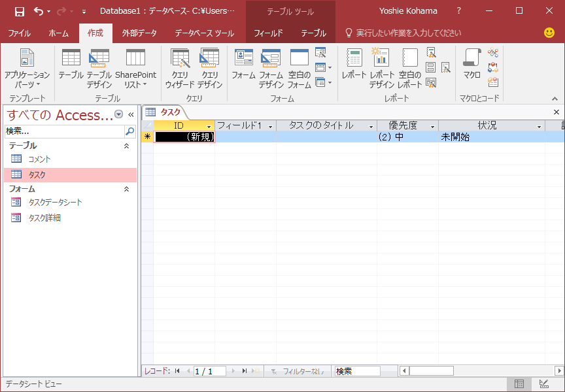Screen dimensions: 565x392
Task: Switch to the フィールド tab
Action: [269, 33]
